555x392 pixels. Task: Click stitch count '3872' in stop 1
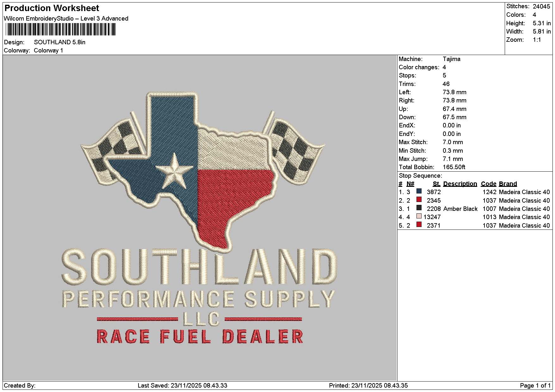pos(434,192)
